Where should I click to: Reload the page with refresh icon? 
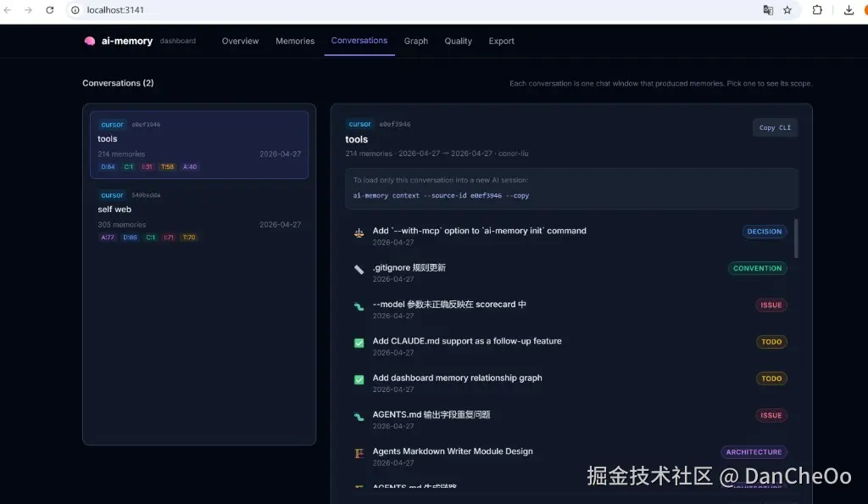coord(50,10)
